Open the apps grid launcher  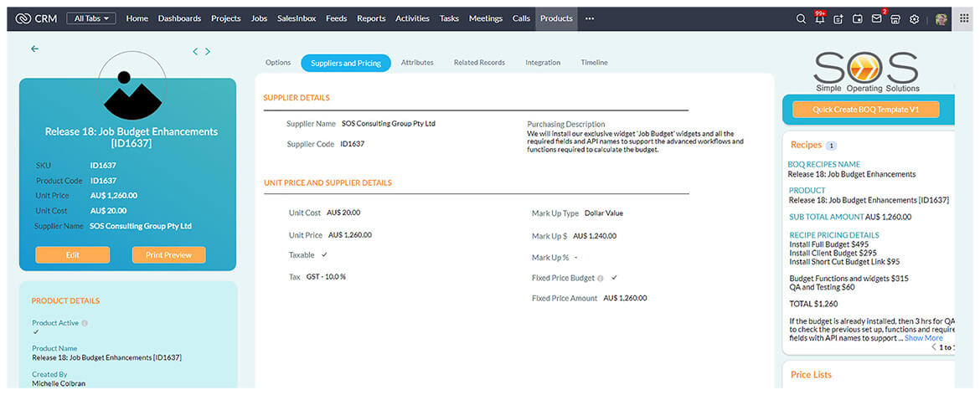pos(963,18)
